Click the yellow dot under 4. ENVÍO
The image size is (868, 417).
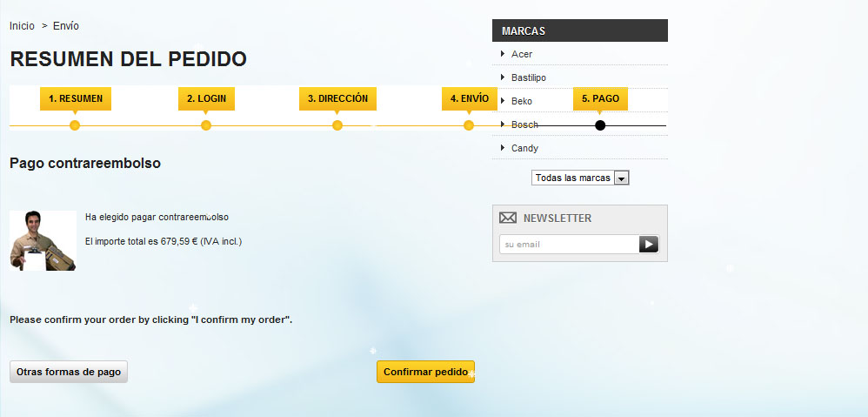(x=468, y=125)
